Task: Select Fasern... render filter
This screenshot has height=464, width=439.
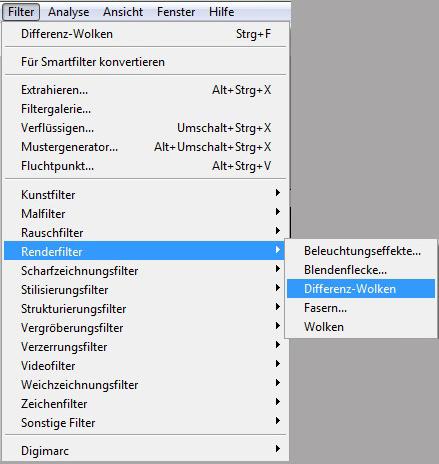Action: [361, 308]
